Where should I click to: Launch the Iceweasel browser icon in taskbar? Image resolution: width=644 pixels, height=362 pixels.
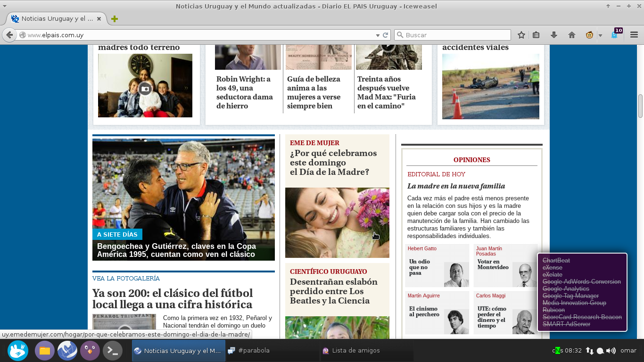pyautogui.click(x=67, y=351)
